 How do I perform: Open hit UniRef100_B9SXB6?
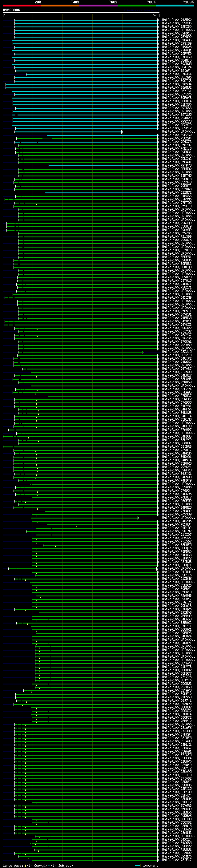pyautogui.click(x=176, y=23)
